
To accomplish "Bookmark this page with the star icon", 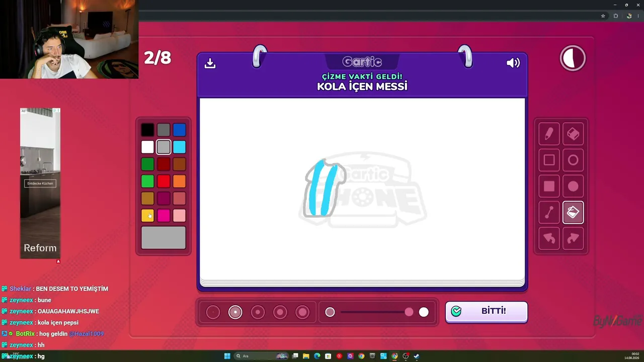I will tap(603, 16).
